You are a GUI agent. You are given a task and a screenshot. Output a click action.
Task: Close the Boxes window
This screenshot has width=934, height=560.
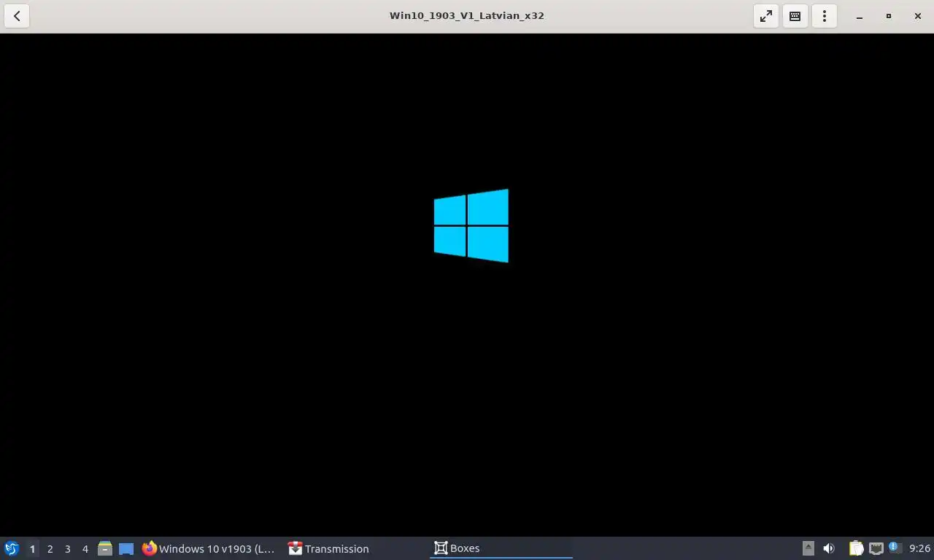coord(918,16)
